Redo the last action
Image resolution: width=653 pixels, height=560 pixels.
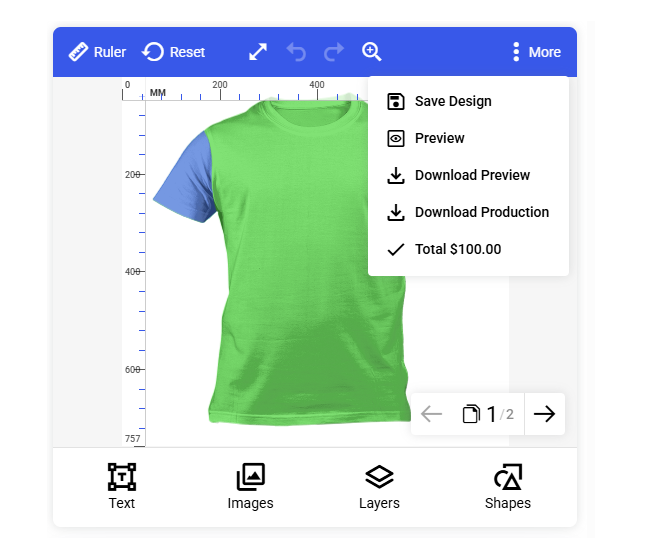tap(334, 52)
